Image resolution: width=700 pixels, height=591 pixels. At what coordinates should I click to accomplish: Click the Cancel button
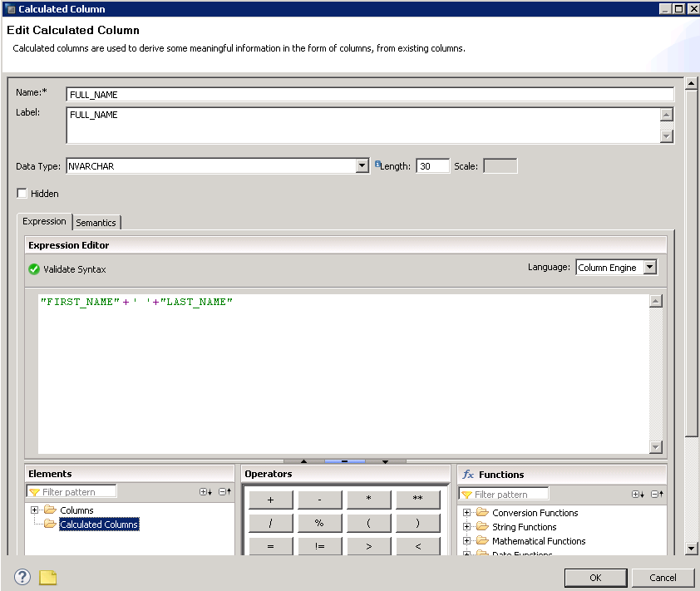pos(663,578)
